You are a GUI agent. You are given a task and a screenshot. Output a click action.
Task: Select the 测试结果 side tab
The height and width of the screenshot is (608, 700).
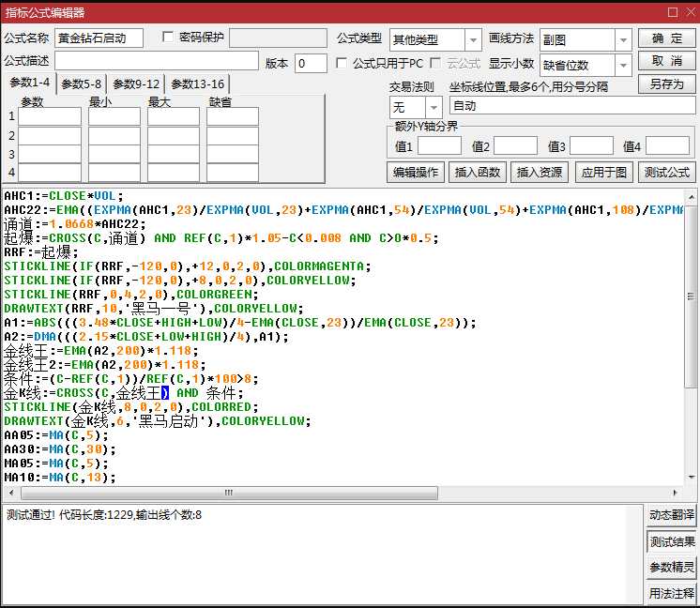(672, 542)
